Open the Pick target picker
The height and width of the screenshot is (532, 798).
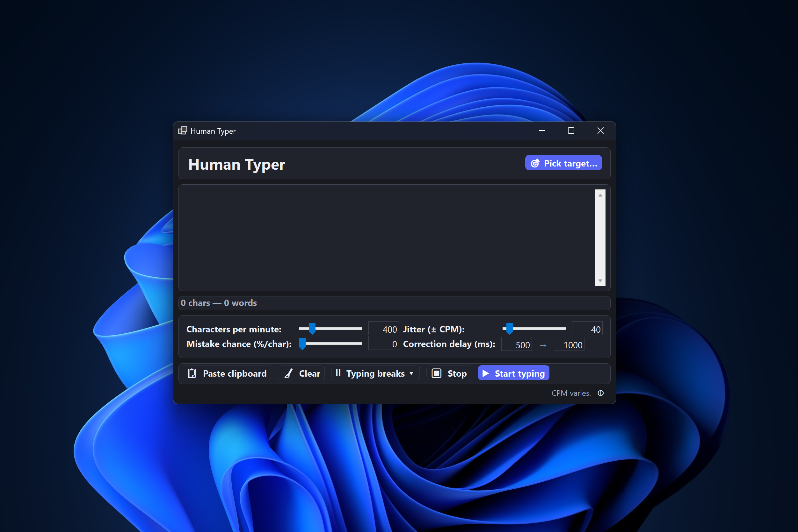(x=563, y=163)
